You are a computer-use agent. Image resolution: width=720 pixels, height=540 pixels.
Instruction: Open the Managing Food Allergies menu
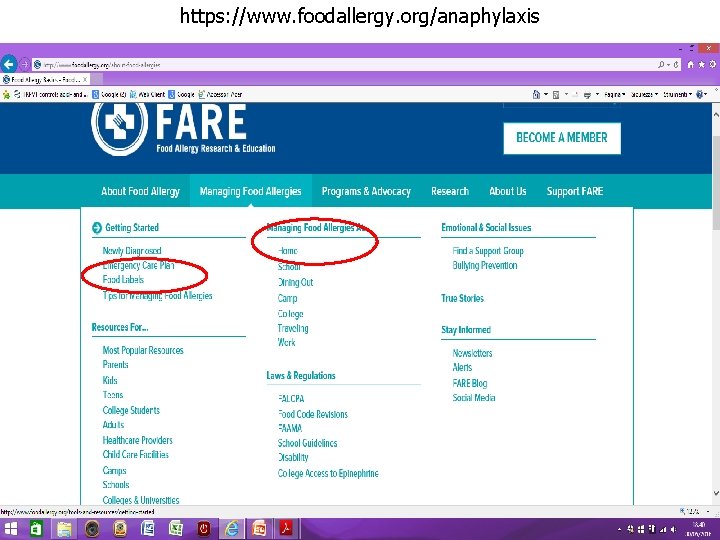click(250, 191)
